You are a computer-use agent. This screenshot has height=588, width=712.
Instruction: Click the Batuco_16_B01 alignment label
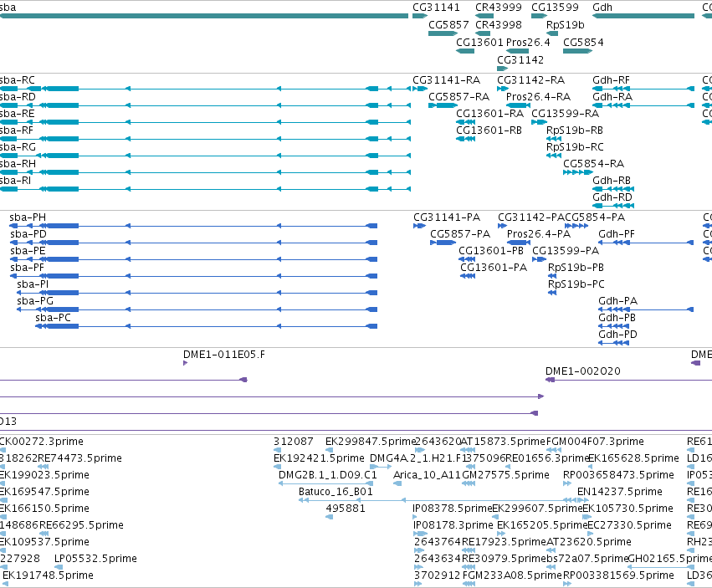[x=336, y=491]
